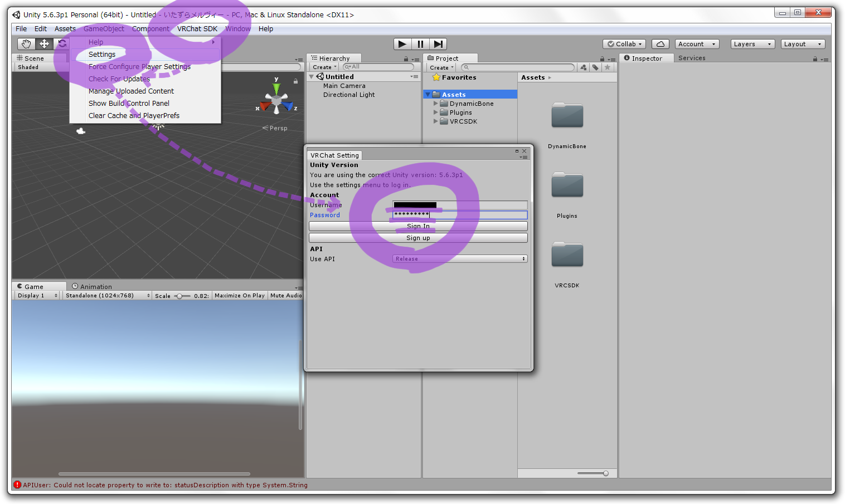This screenshot has width=845, height=504.
Task: Click the Sign up button
Action: 418,238
